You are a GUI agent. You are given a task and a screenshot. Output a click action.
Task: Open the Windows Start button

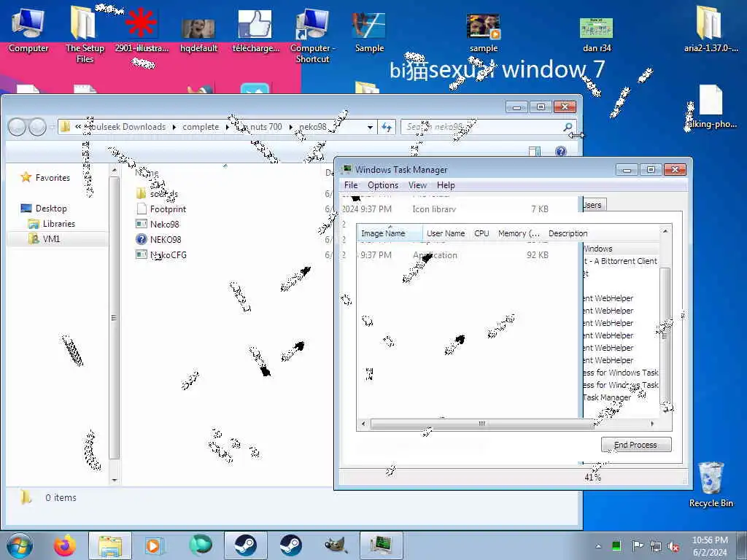20,545
